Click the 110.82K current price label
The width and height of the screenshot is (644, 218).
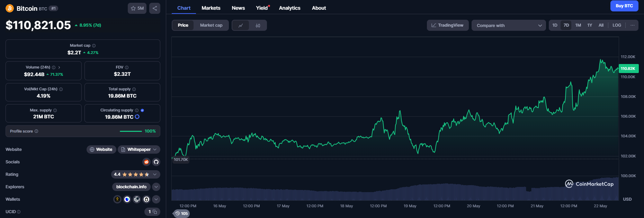click(628, 69)
